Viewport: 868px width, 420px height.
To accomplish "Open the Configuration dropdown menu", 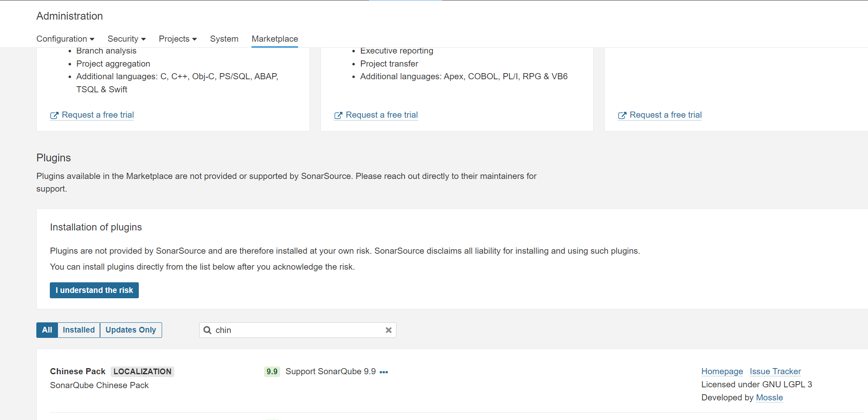I will coord(65,39).
